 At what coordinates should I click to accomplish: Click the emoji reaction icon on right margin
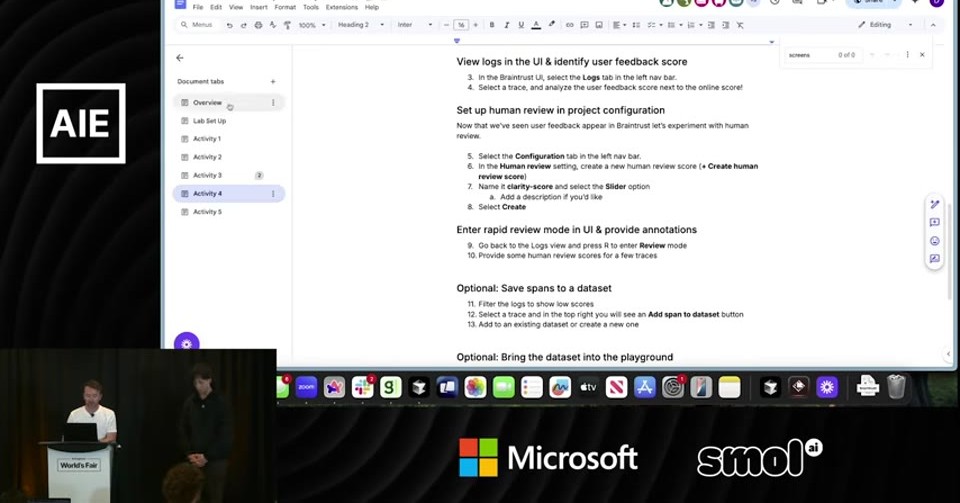coord(934,241)
